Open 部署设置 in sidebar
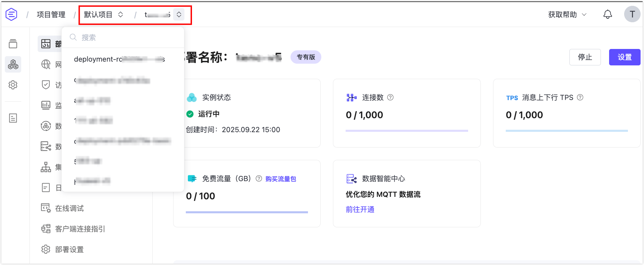Image resolution: width=644 pixels, height=265 pixels. (x=69, y=250)
